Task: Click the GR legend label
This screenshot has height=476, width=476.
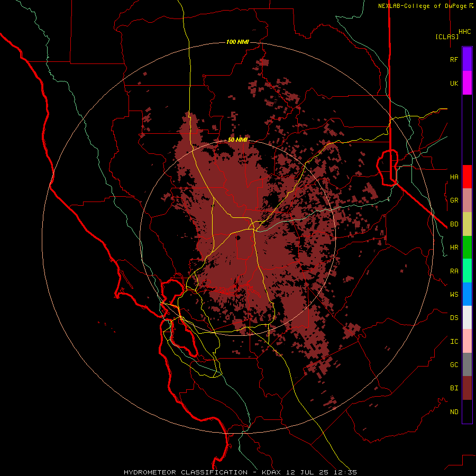Action: (454, 200)
